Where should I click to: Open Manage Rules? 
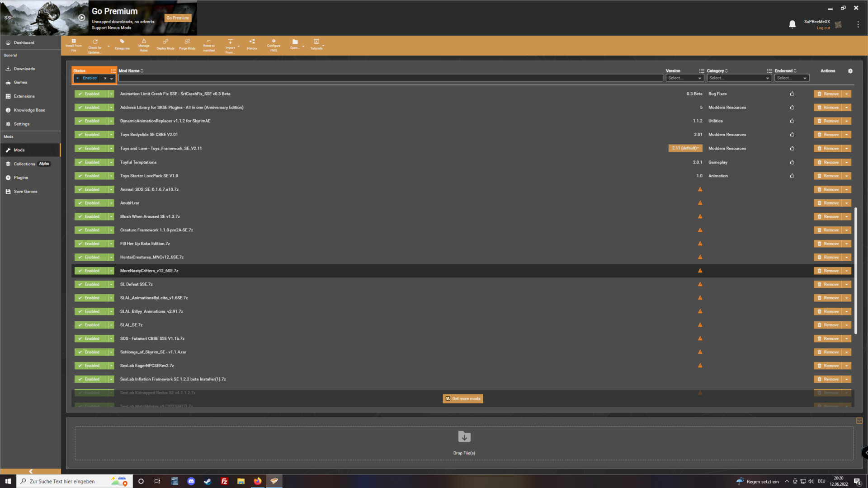[144, 46]
